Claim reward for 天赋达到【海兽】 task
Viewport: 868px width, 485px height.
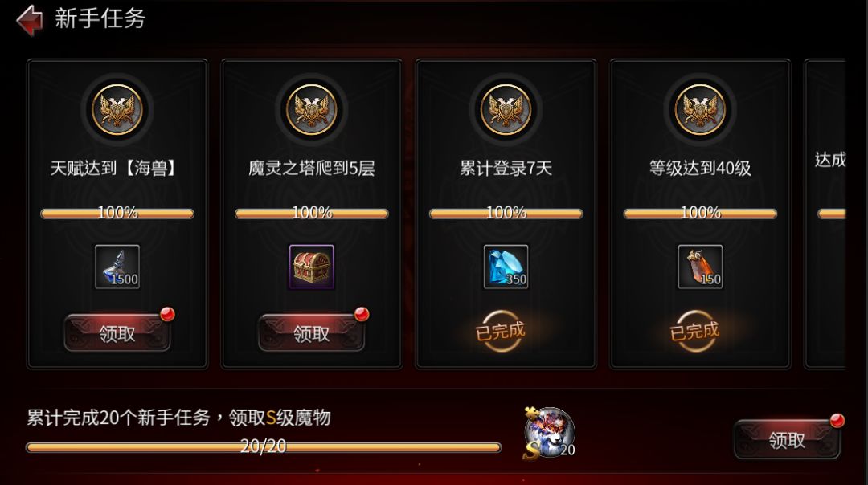(x=117, y=333)
